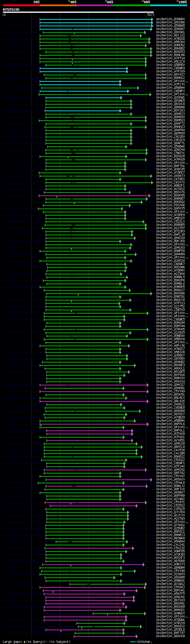Viewport: 190px width, 644px height.
Task: Select hit label UniRef100_A7R0A5
Action: pyautogui.click(x=170, y=329)
